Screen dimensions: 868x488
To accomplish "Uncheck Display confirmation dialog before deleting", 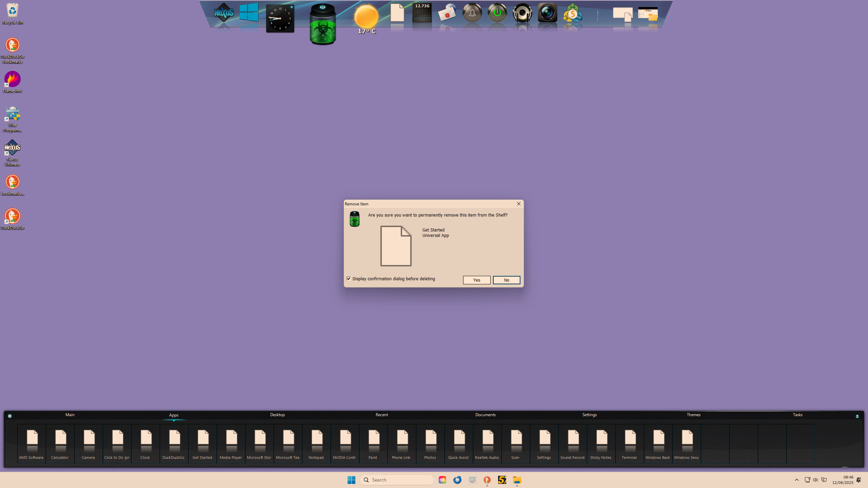I will coord(349,279).
